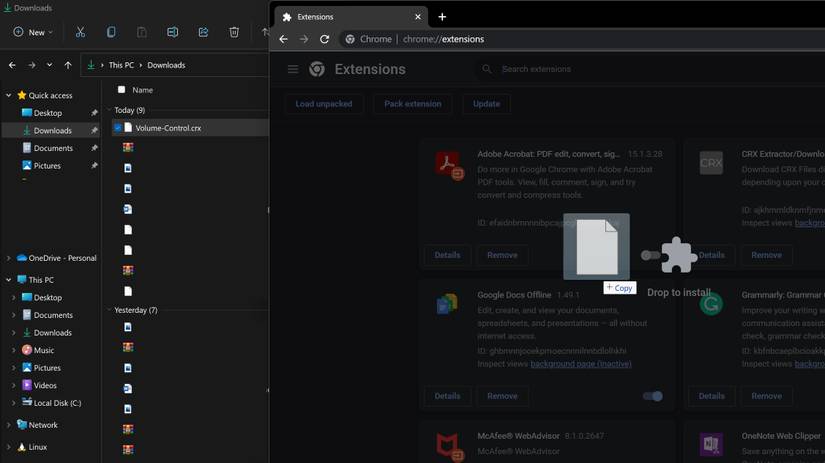The width and height of the screenshot is (825, 463).
Task: Click the Cut icon in Explorer toolbar
Action: click(80, 32)
